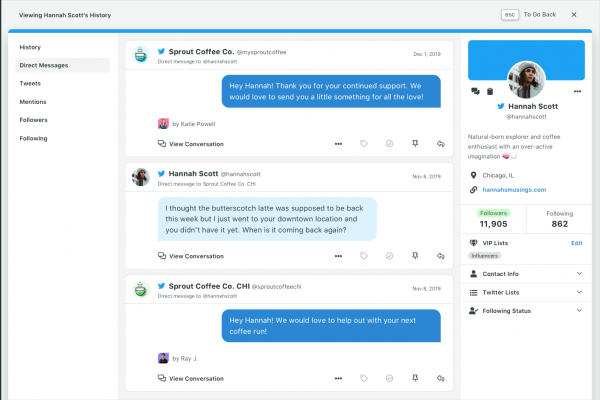The image size is (600, 400).
Task: Mark the Dec 1 message as complete
Action: tap(390, 144)
